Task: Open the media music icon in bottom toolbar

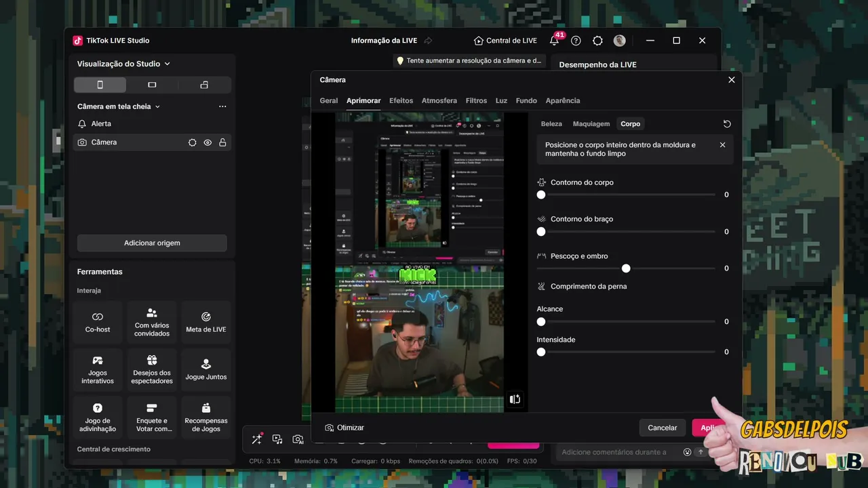Action: click(x=277, y=439)
